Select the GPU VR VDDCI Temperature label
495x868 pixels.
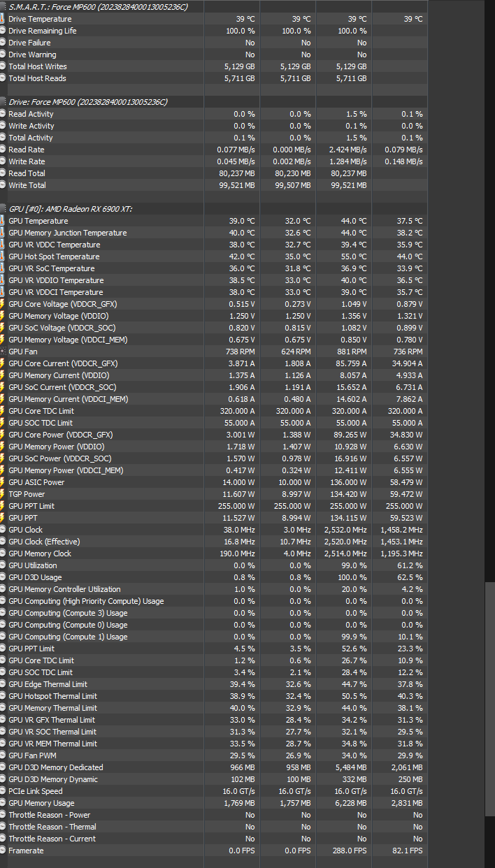pos(56,292)
